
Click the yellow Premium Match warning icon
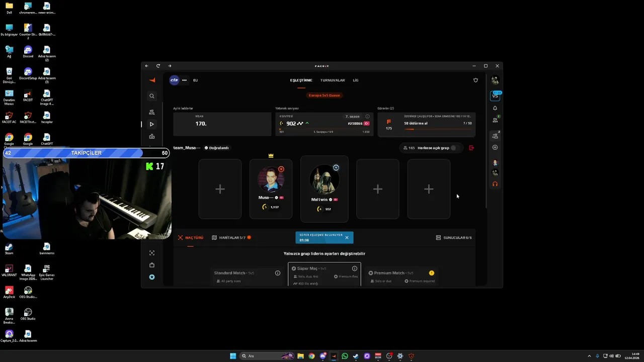tap(432, 273)
